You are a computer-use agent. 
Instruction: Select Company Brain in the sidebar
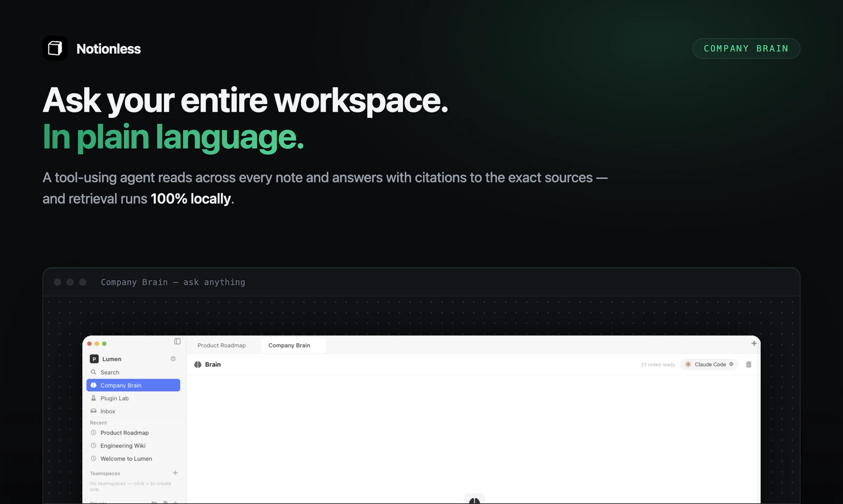[x=133, y=385]
